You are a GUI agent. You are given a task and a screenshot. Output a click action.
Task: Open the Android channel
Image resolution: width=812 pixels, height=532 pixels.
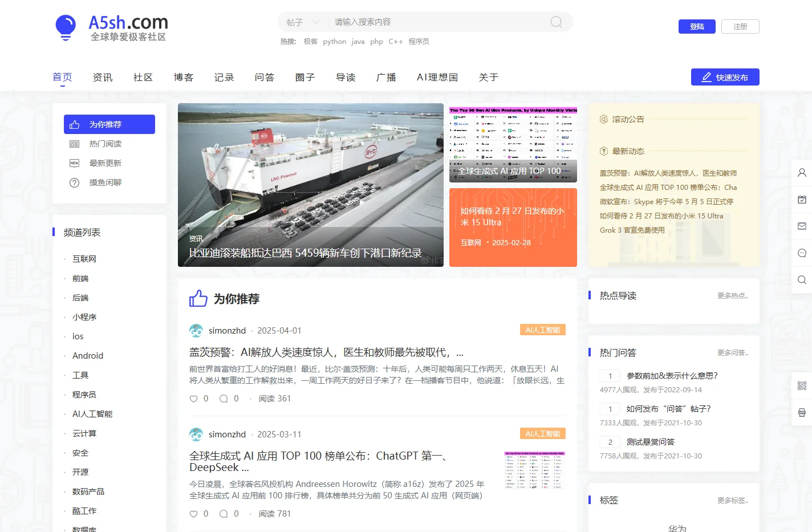pos(88,356)
